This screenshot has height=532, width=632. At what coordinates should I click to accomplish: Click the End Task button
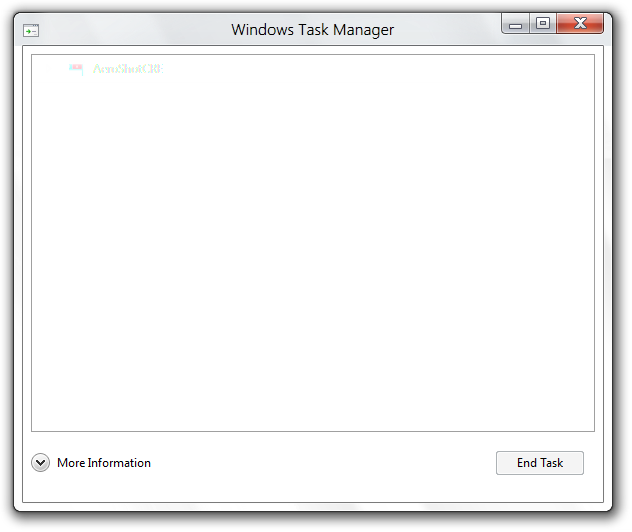coord(540,463)
